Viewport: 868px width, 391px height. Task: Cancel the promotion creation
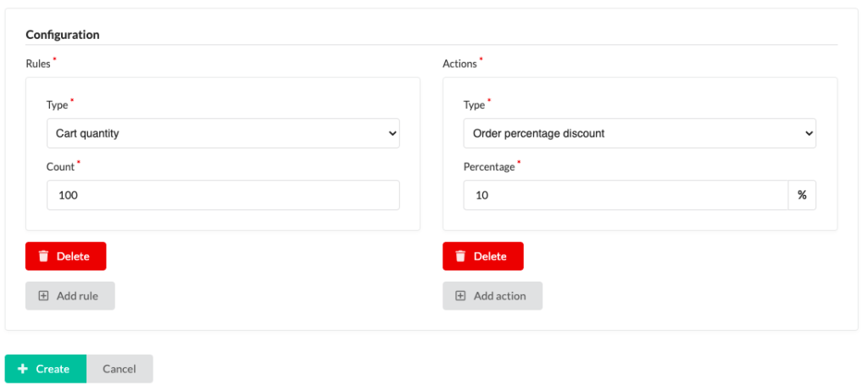(120, 369)
